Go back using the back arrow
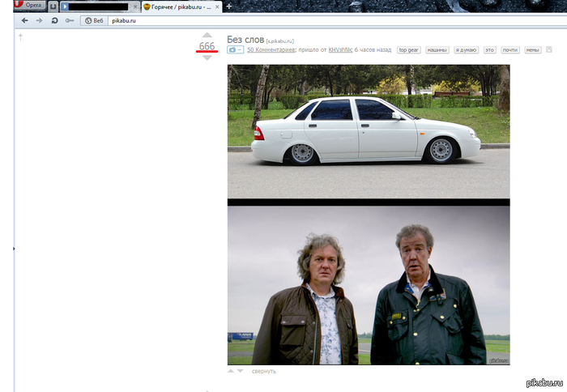 [x=24, y=20]
